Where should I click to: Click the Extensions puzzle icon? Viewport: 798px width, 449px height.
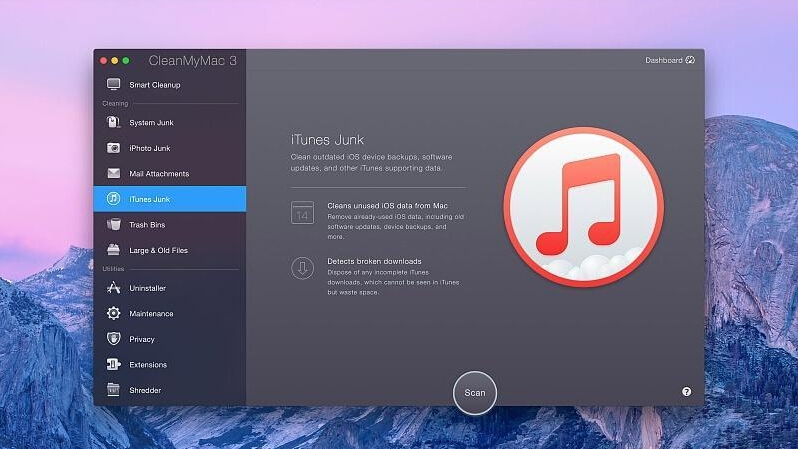click(x=113, y=365)
